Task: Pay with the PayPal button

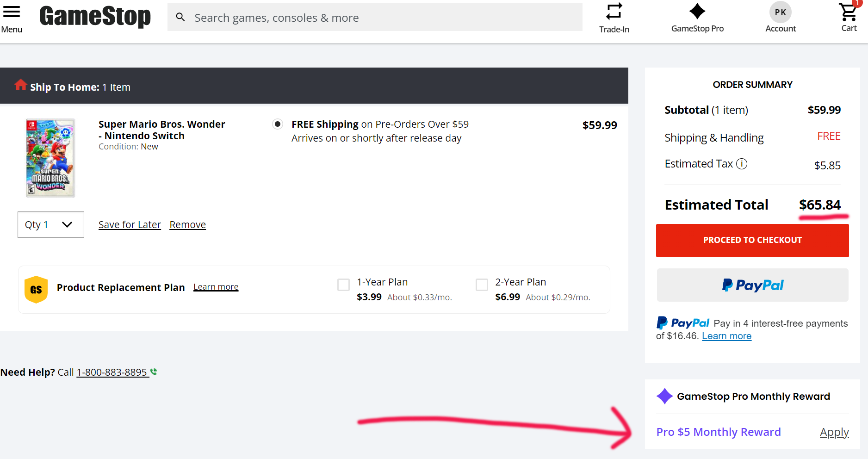Action: click(x=752, y=285)
